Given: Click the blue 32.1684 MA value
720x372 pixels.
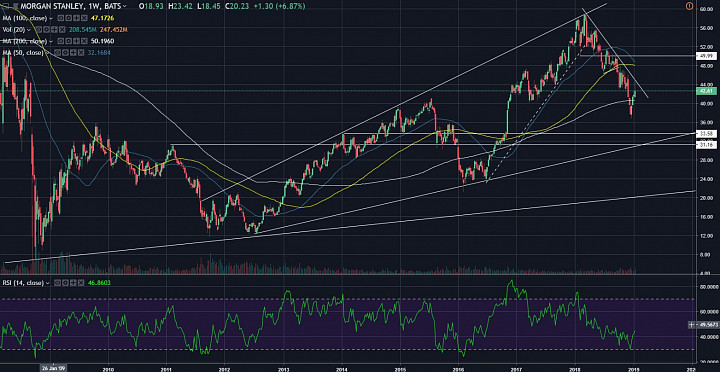Looking at the screenshot, I should click(99, 53).
